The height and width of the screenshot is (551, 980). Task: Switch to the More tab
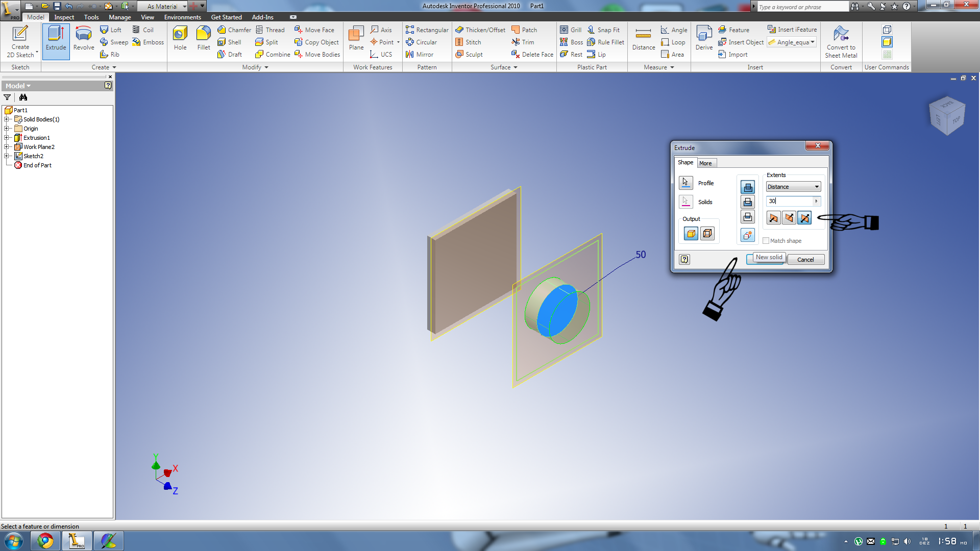click(705, 163)
